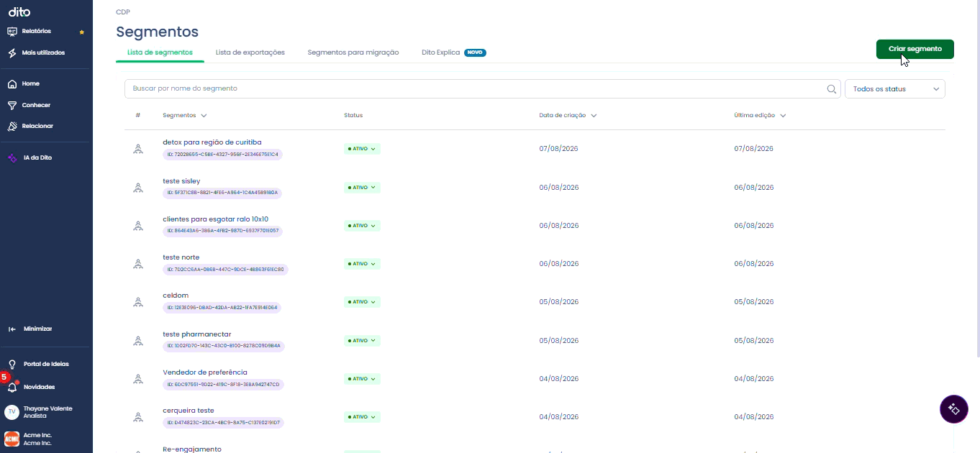
Task: Open Mais utilizados lightning icon
Action: pyautogui.click(x=12, y=53)
